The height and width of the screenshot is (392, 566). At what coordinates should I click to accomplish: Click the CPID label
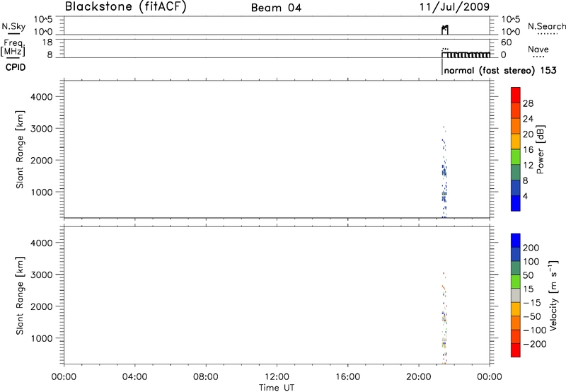coord(16,67)
